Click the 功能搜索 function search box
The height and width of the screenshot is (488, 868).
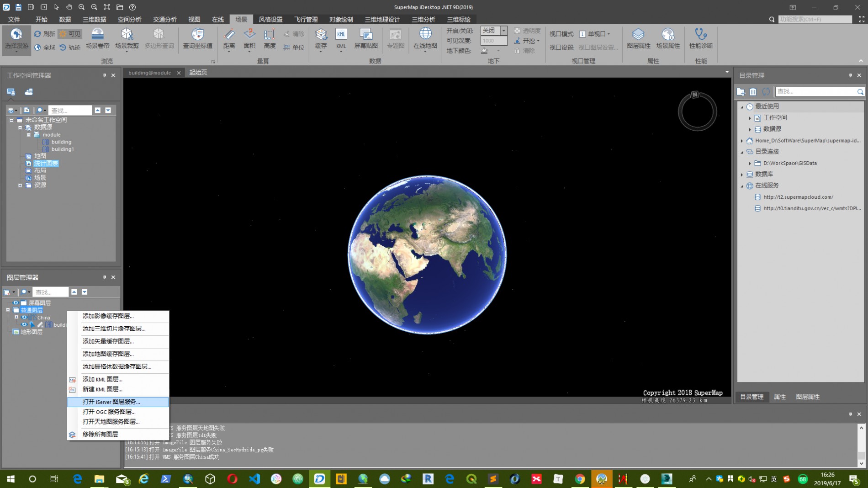tap(815, 19)
